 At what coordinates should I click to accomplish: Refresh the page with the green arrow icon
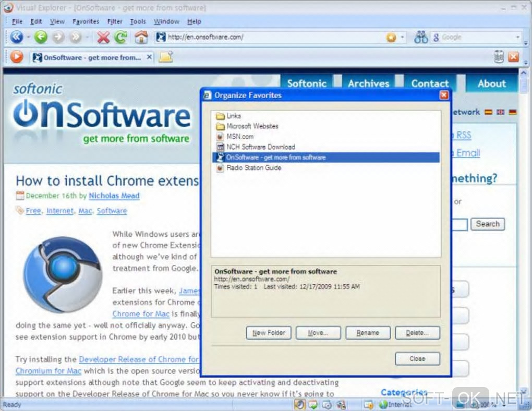(121, 37)
